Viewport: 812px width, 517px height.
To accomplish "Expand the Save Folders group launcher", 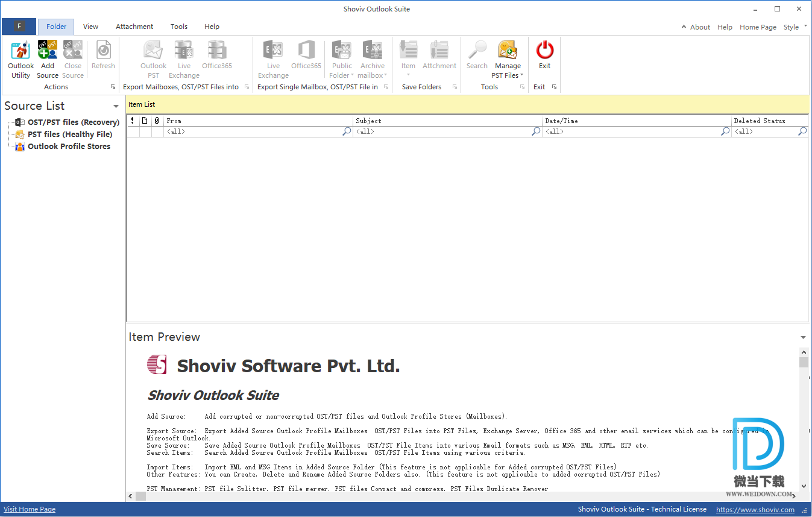I will tap(455, 87).
